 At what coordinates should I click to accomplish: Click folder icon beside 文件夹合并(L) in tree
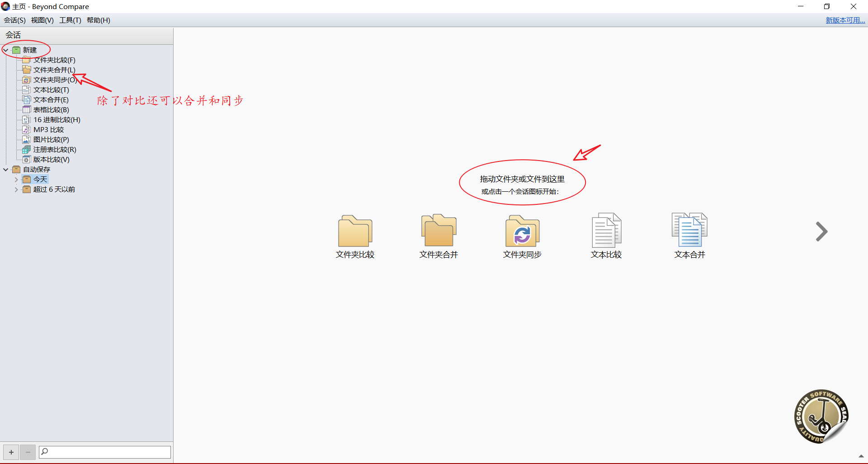[27, 70]
